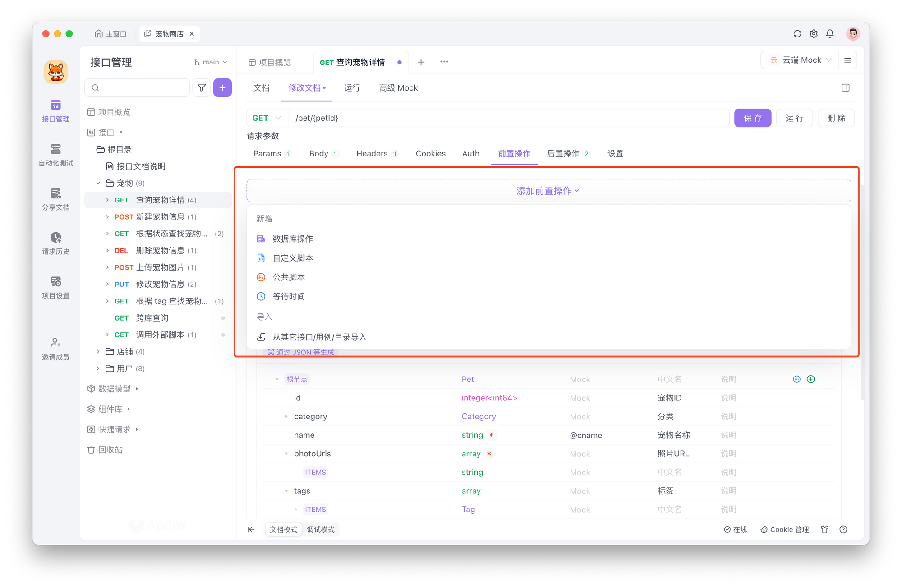
Task: Click the /pet/{petId} URL field
Action: coord(509,118)
